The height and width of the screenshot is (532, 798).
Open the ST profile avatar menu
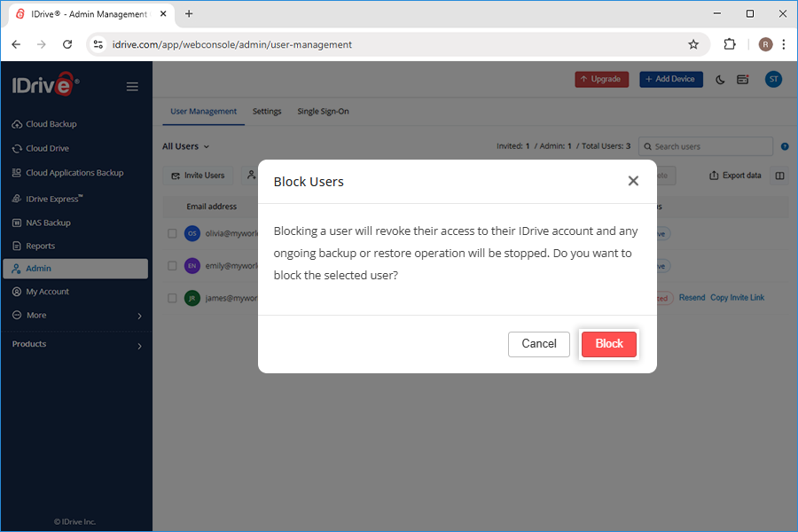pyautogui.click(x=773, y=80)
